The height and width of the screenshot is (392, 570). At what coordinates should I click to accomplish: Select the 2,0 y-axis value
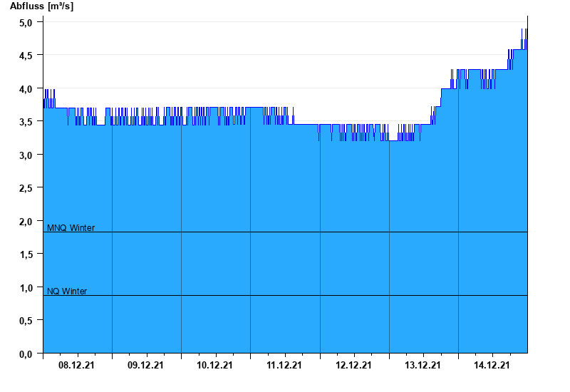click(x=26, y=222)
